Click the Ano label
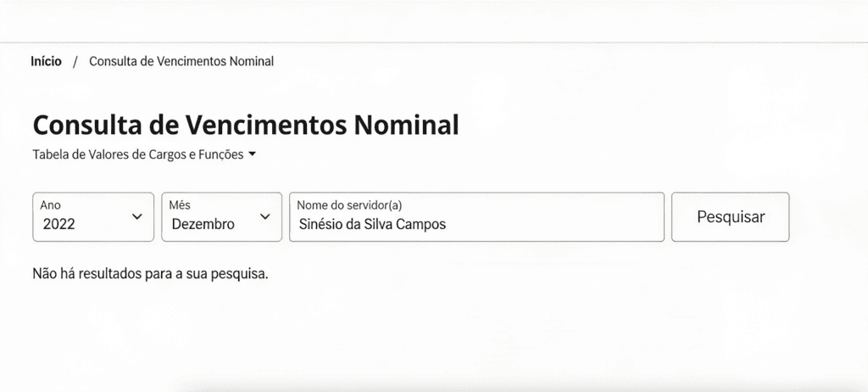This screenshot has width=868, height=392. (50, 205)
